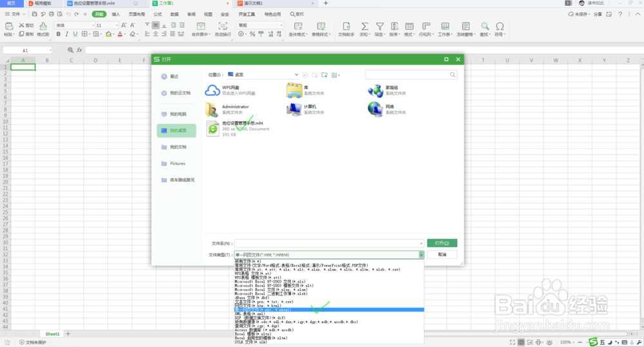Click the 取消 cancel button in dialog
Viewport: 644px width, 347px height.
tap(442, 254)
